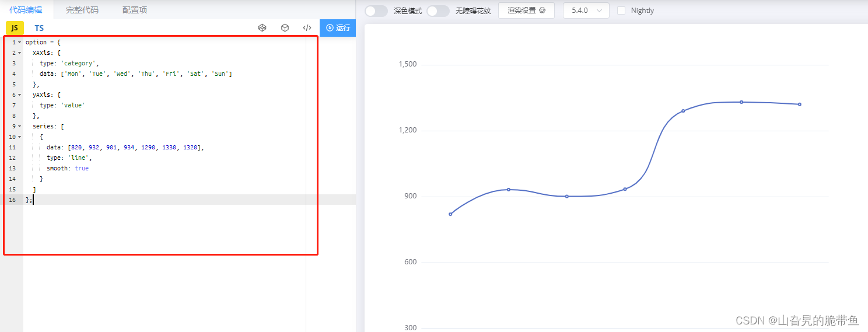The image size is (868, 332).
Task: Collapse xAxis fold arrow on line 2
Action: coord(19,53)
